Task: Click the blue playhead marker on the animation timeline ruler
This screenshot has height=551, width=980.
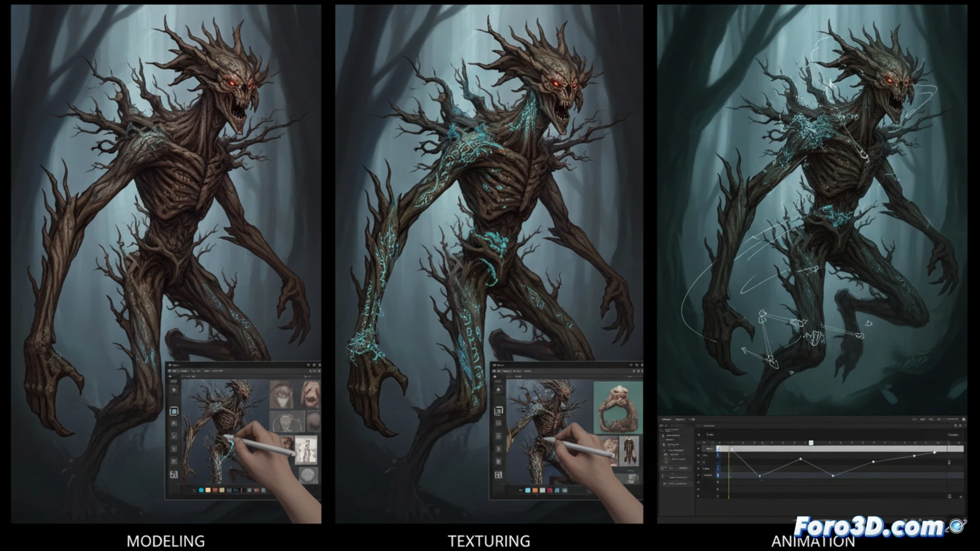Action: (811, 443)
